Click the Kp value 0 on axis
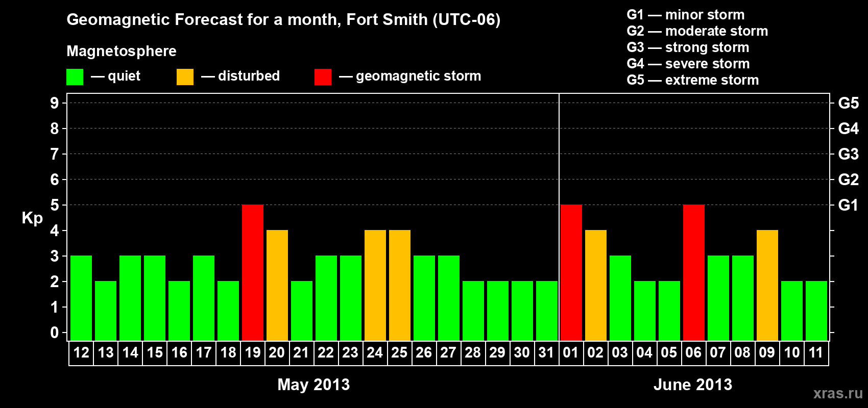The width and height of the screenshot is (868, 408). point(55,333)
